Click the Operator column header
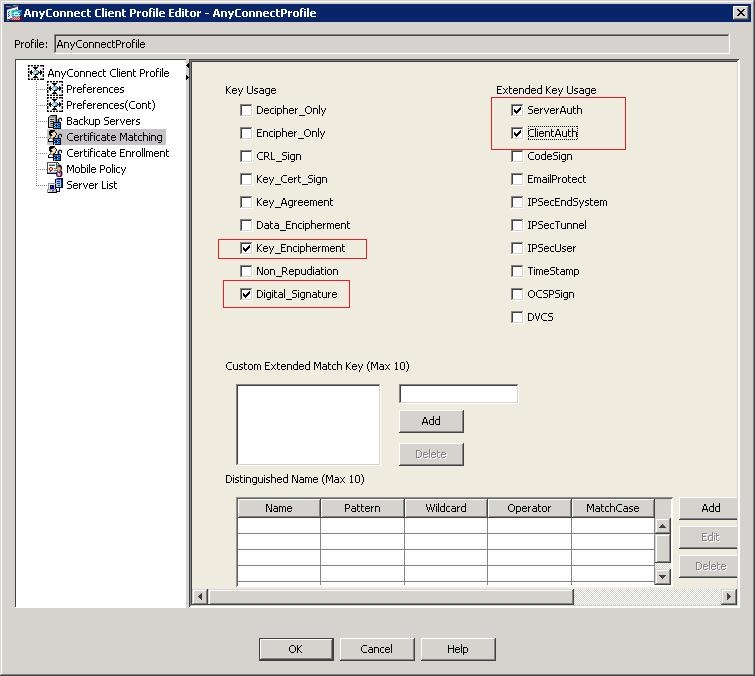 (x=529, y=508)
